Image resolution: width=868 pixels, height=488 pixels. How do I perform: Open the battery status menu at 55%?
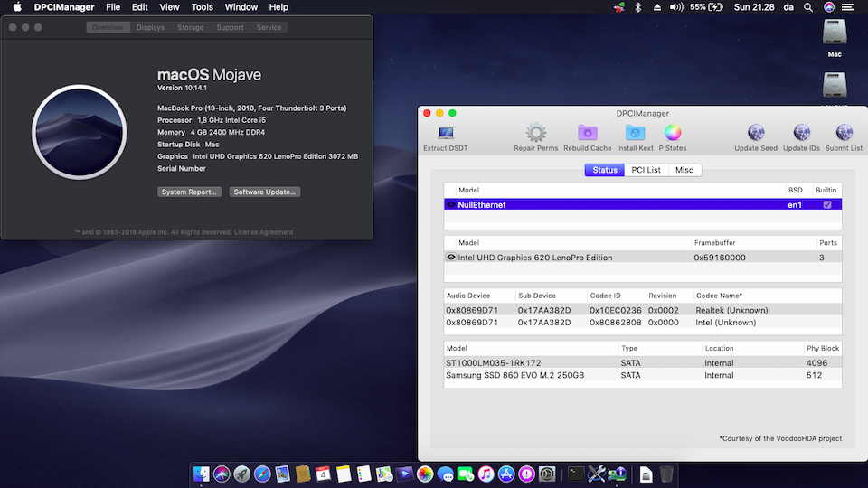[x=706, y=7]
